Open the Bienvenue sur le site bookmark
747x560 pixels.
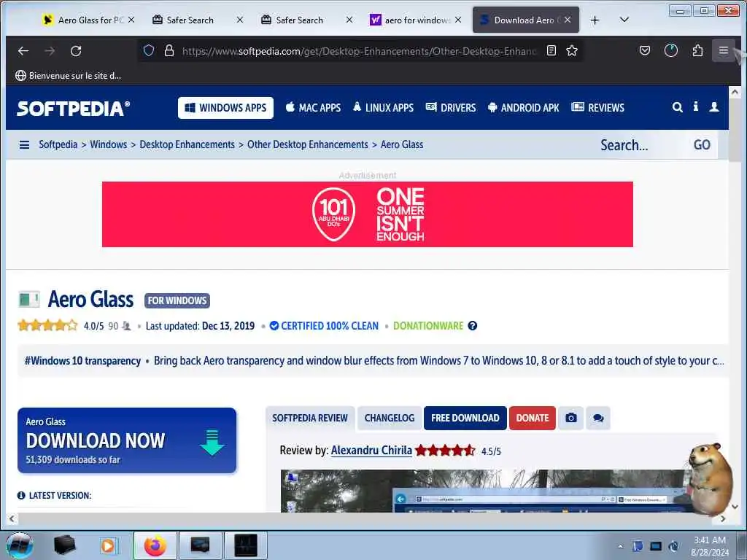pyautogui.click(x=68, y=75)
